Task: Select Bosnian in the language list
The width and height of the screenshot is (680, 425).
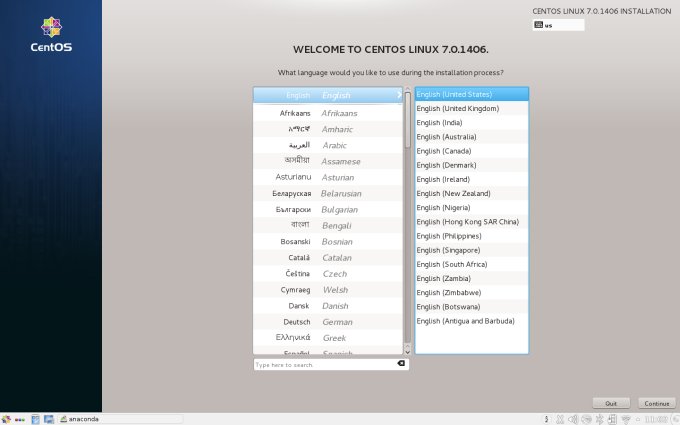Action: tap(328, 242)
